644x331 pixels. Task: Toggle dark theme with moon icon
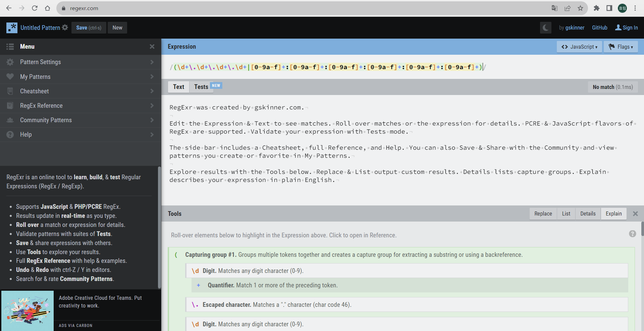click(x=546, y=28)
